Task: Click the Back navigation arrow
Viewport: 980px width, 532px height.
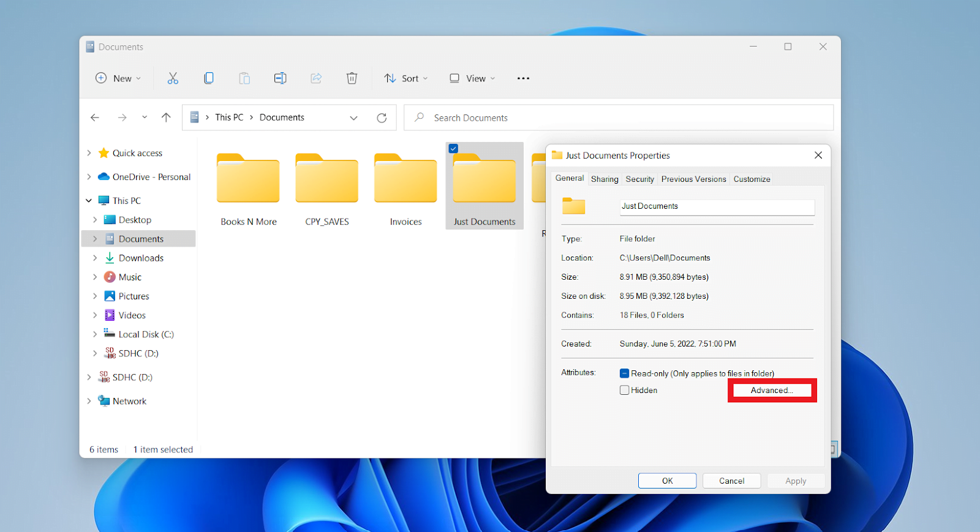Action: coord(95,118)
